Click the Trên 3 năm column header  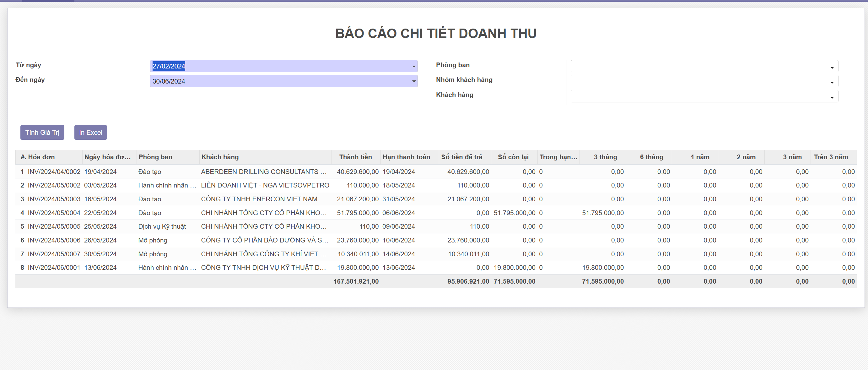(831, 157)
